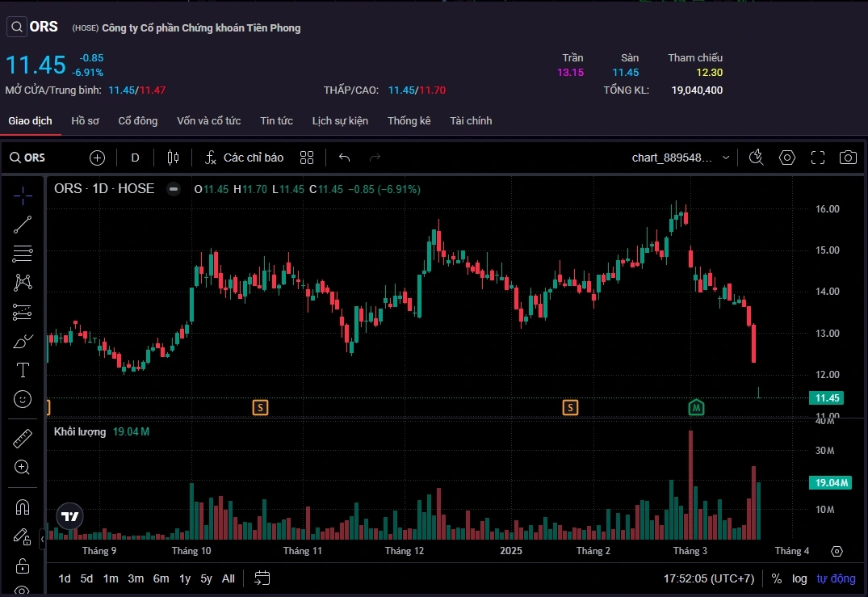
Task: Set chart range to 3m
Action: [136, 578]
